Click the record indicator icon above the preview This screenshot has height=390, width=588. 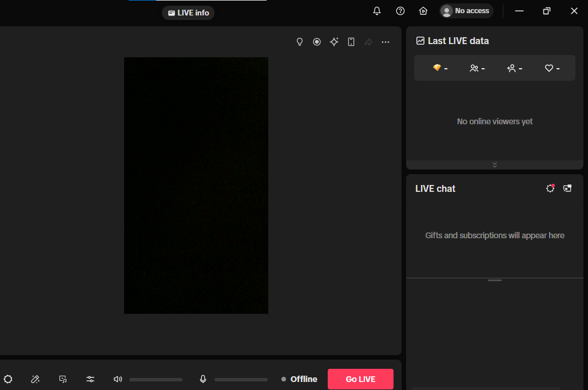pyautogui.click(x=317, y=41)
